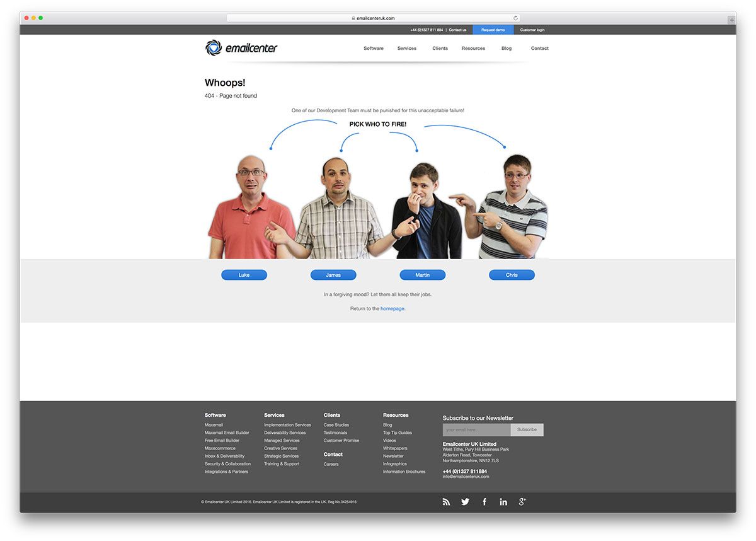Click Contact us in top bar

(x=457, y=30)
